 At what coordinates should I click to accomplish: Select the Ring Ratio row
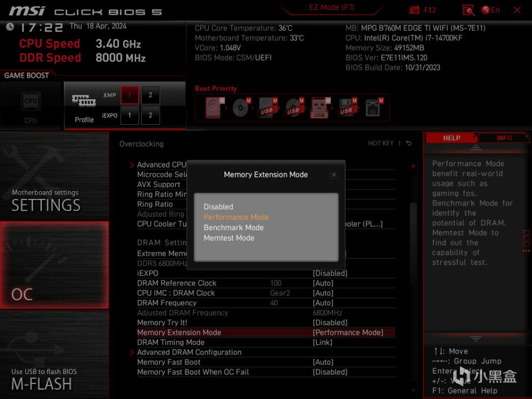point(155,204)
